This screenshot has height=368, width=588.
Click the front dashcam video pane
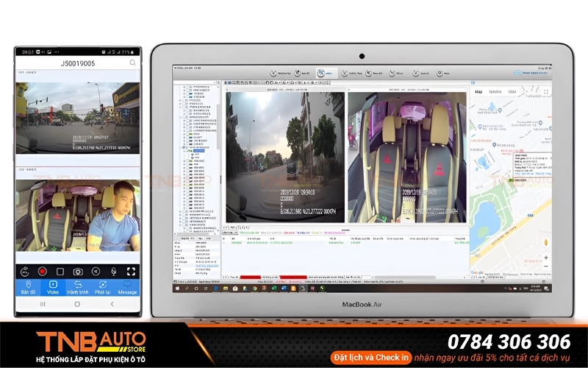[284, 157]
